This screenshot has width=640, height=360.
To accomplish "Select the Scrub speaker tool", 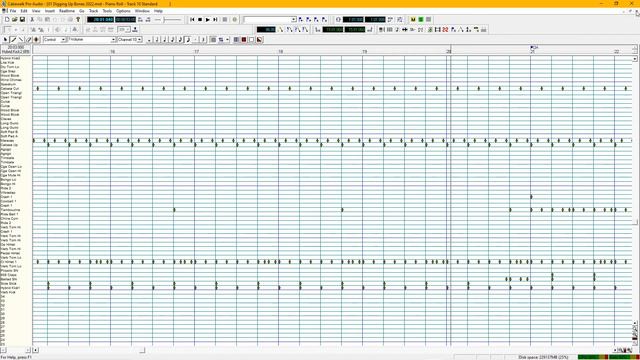I will tap(37, 40).
